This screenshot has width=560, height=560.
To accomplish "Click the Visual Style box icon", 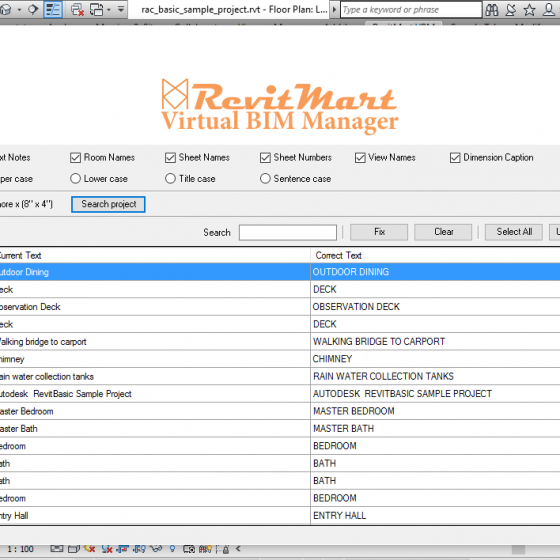I will pos(74,549).
